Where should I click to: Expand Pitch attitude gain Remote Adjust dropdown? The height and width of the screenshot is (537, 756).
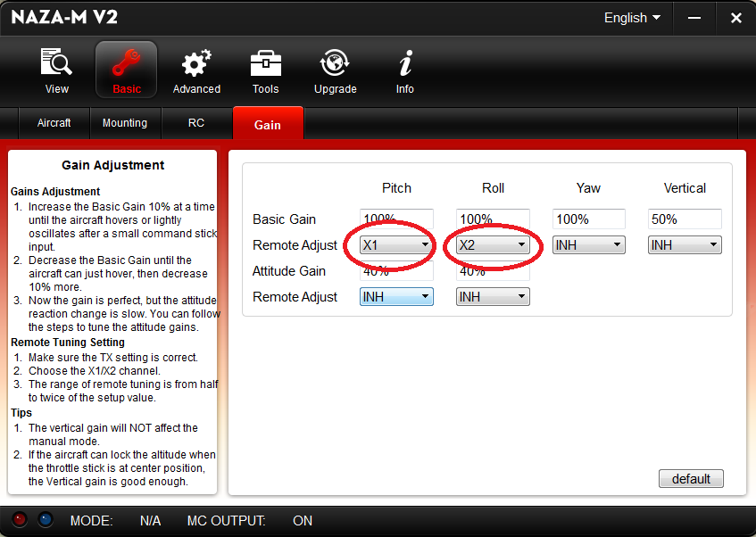pyautogui.click(x=396, y=296)
